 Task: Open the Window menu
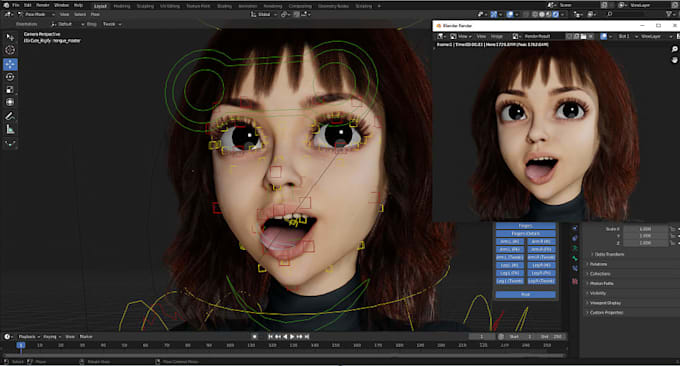coord(62,5)
